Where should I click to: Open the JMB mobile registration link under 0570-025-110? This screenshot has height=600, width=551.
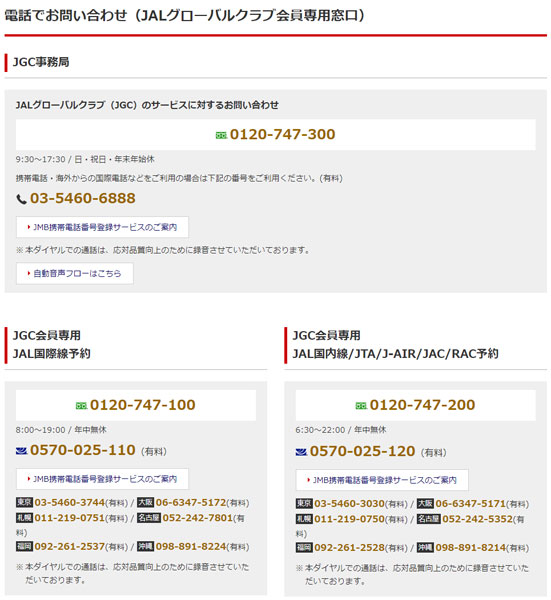tap(102, 479)
